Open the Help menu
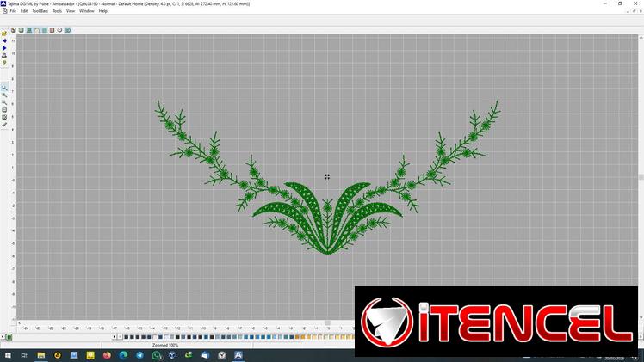This screenshot has width=644, height=362. [103, 11]
